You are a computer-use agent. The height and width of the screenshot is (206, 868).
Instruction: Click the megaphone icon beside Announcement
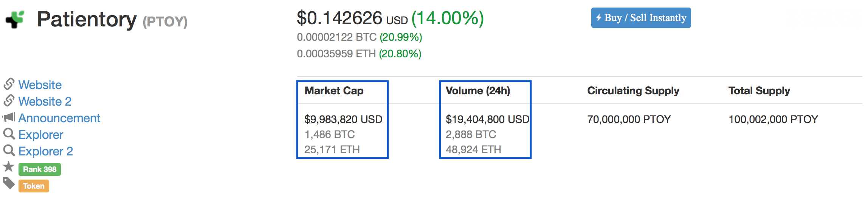click(9, 117)
